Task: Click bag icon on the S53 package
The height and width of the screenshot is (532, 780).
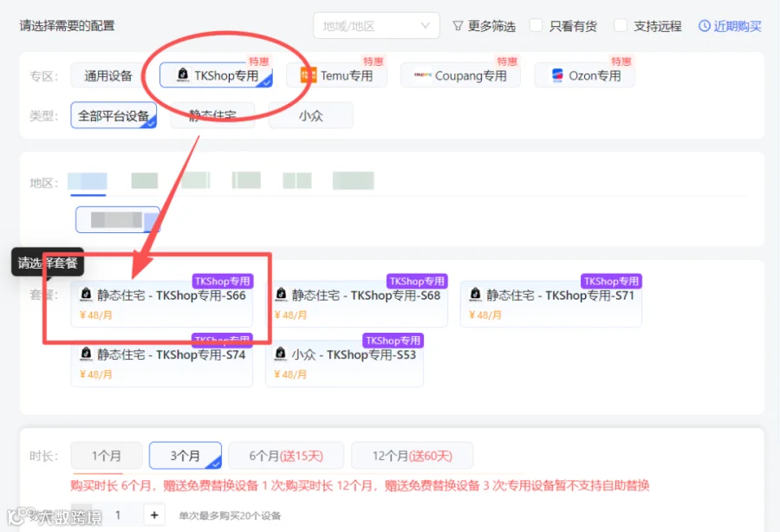Action: (281, 354)
